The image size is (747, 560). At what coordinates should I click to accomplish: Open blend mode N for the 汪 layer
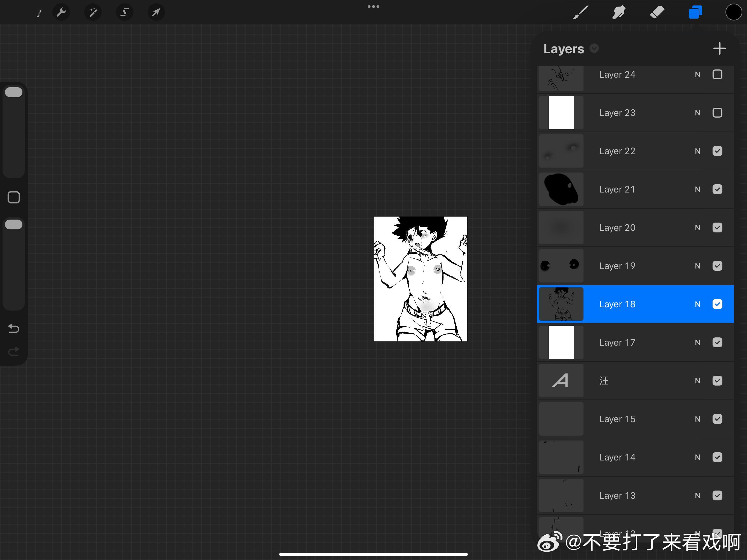[697, 381]
